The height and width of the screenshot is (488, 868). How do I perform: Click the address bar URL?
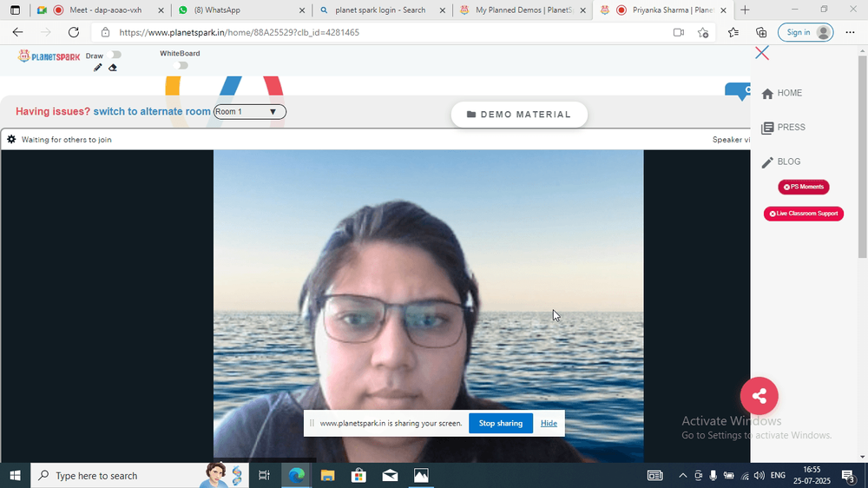(240, 32)
